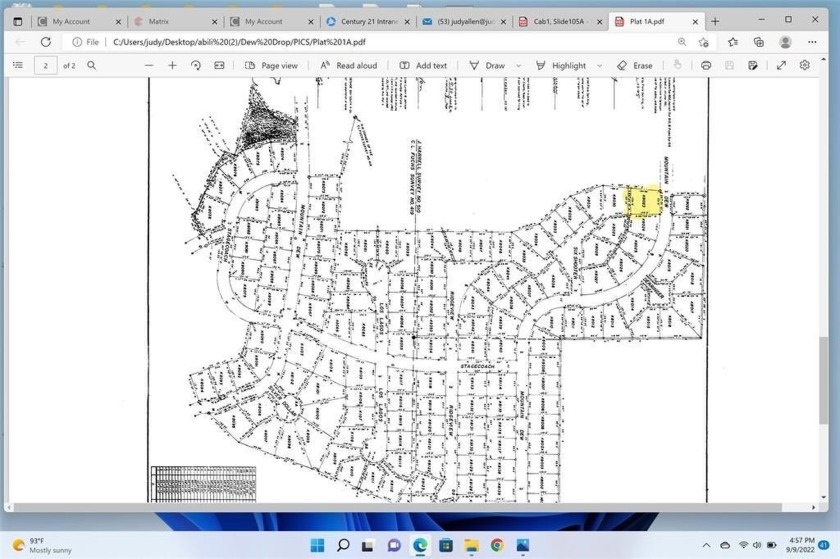The height and width of the screenshot is (559, 840).
Task: Enter full screen with the expand icon
Action: tap(781, 65)
